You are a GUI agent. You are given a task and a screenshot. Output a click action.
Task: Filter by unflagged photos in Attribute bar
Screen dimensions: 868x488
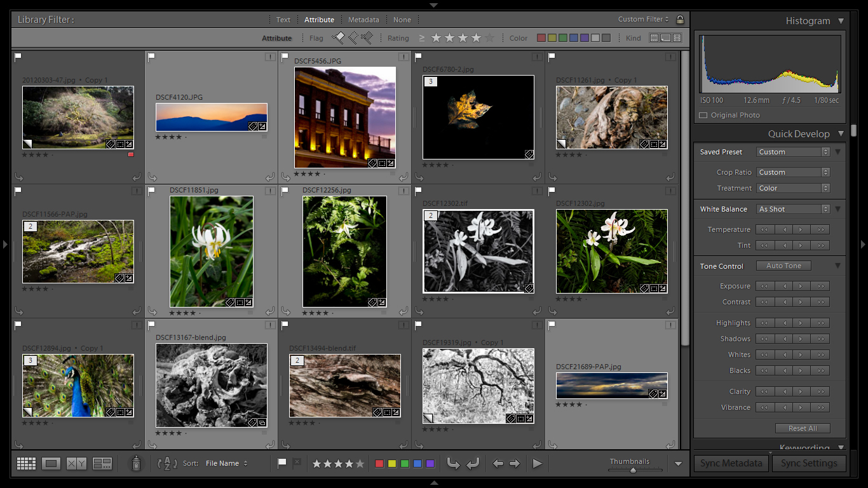353,38
